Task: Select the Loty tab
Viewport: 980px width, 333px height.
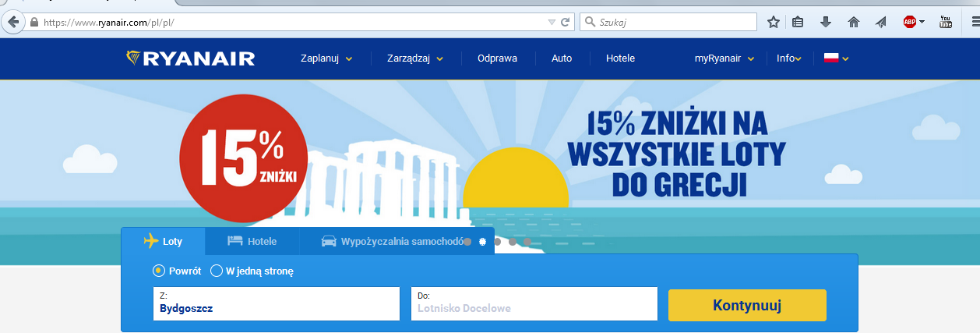Action: tap(164, 241)
